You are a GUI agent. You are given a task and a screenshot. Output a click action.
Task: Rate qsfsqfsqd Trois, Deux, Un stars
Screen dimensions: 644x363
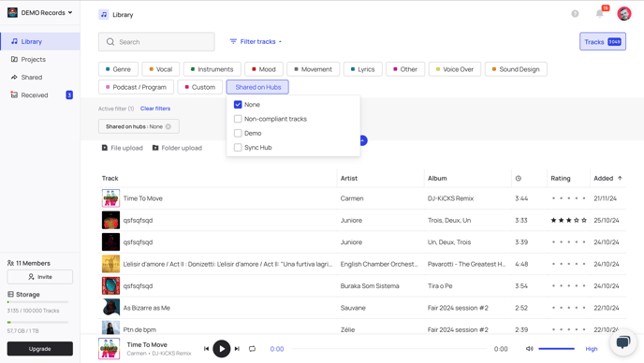[x=568, y=220]
